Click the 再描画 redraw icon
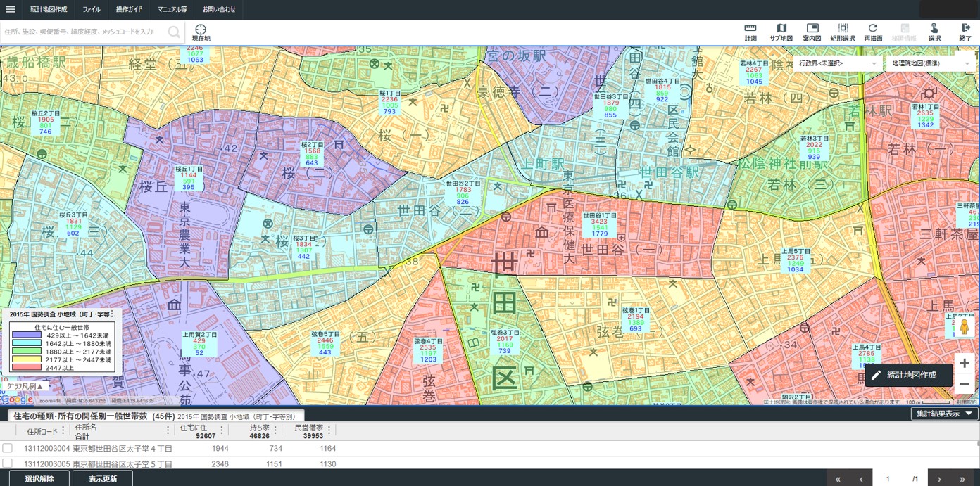 (x=873, y=33)
